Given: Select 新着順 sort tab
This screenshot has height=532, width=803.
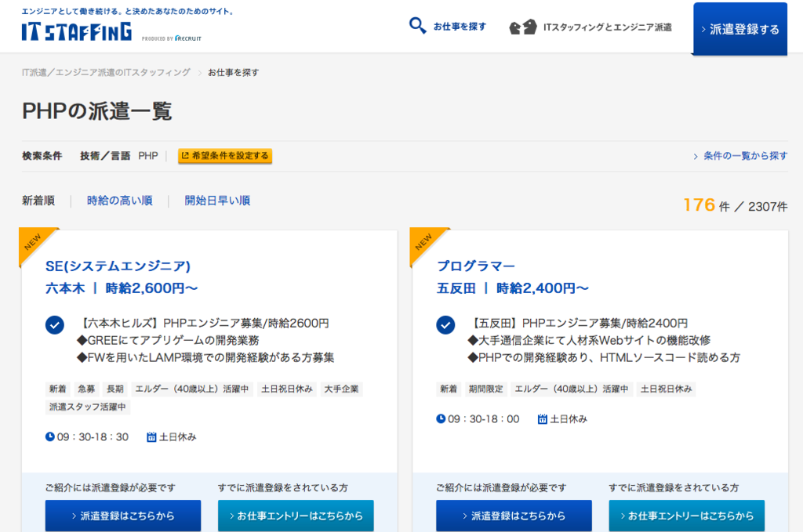Looking at the screenshot, I should 38,201.
